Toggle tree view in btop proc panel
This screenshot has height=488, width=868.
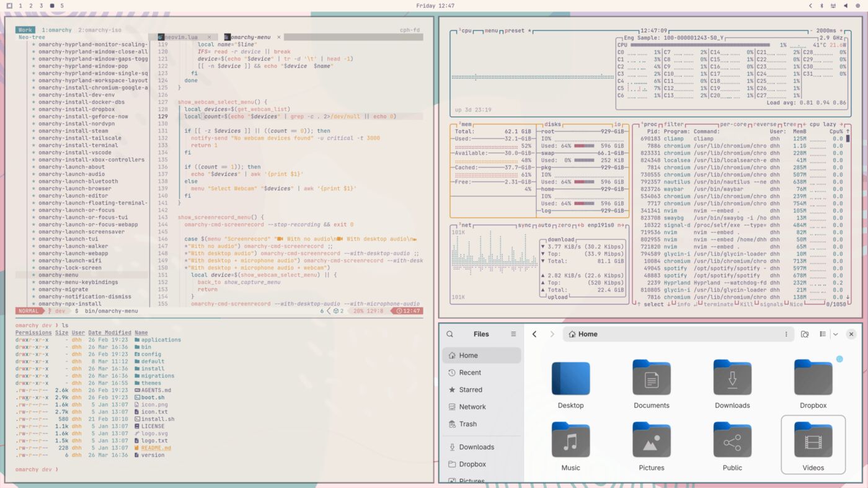click(790, 125)
